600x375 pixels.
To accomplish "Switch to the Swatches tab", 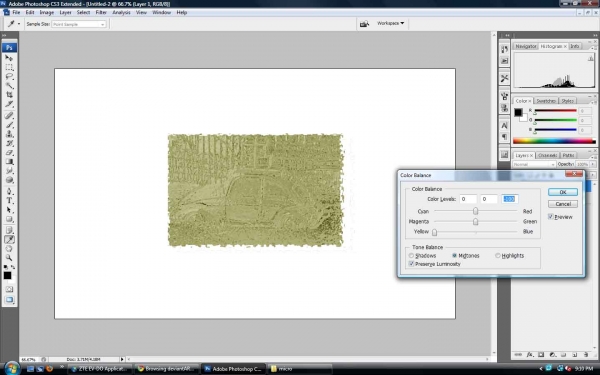I will click(546, 101).
